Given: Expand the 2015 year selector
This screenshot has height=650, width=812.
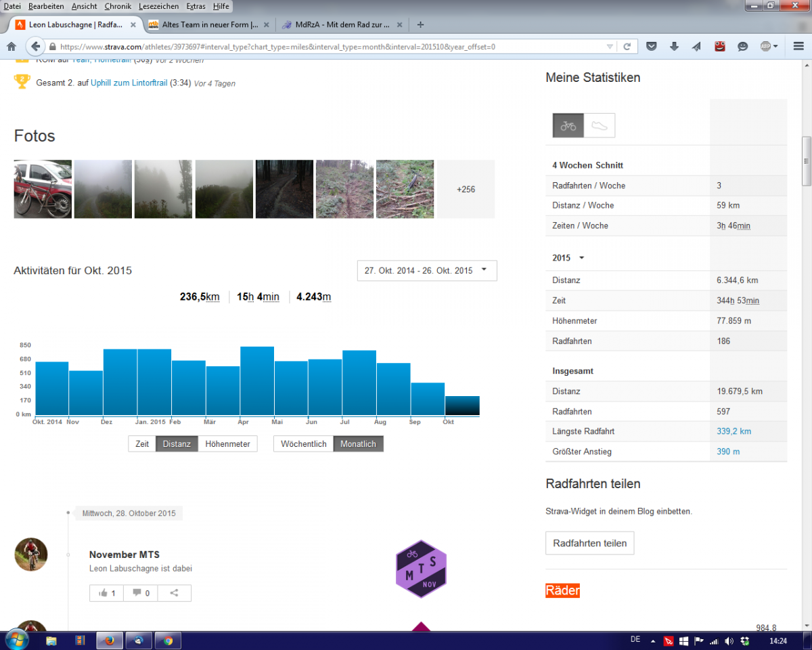Looking at the screenshot, I should coord(581,258).
